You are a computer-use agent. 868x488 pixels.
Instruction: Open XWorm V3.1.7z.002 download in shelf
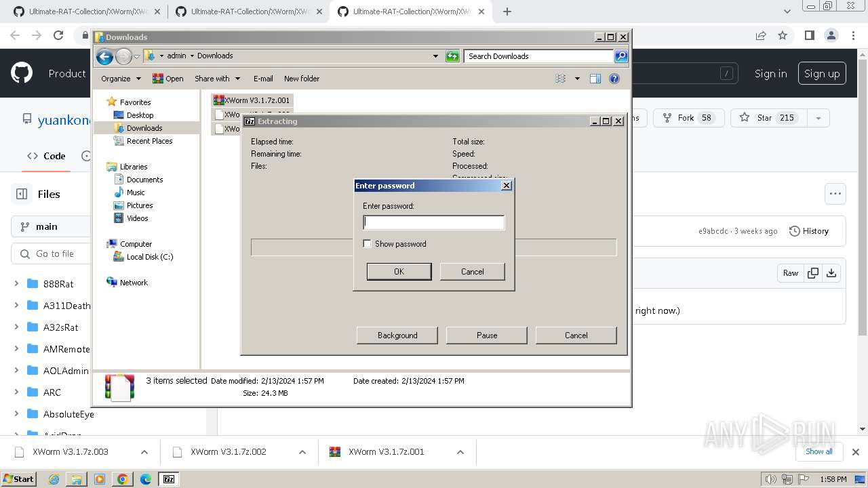[x=229, y=452]
